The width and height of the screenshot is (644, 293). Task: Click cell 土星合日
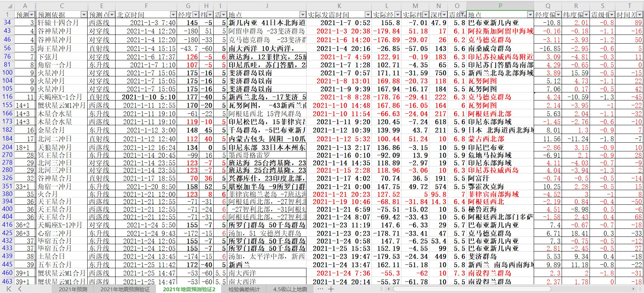62,256
